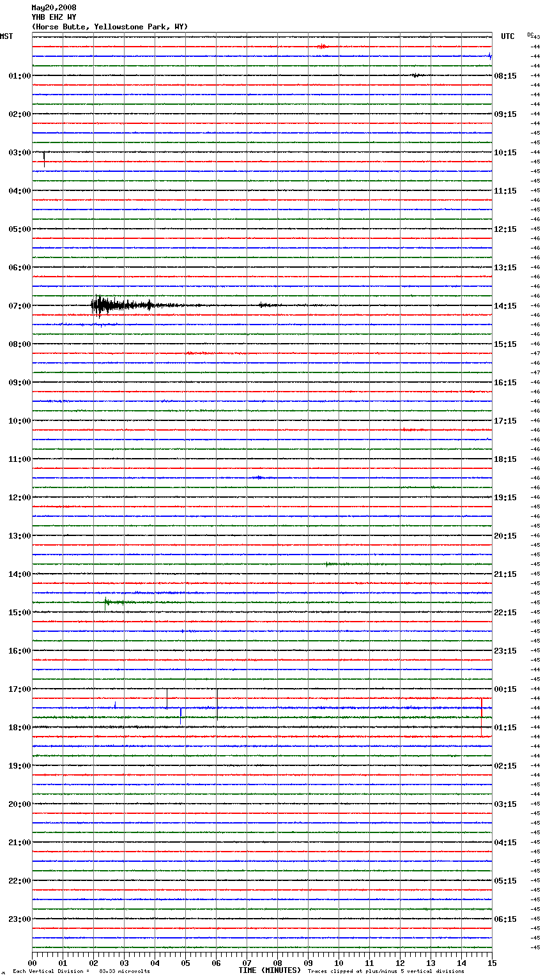Screen dimensions: 543x980
Task: Click minute 00 on the bottom axis
Action: click(32, 963)
